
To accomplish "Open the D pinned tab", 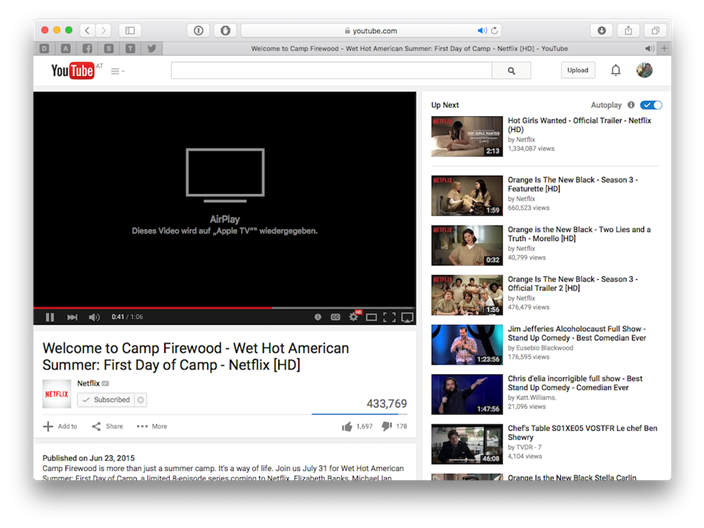I will [44, 48].
